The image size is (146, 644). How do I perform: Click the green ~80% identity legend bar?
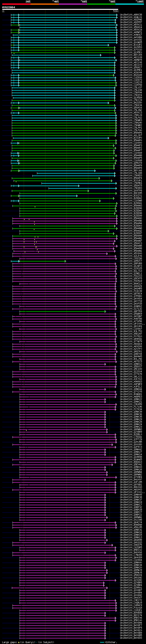(101, 4)
